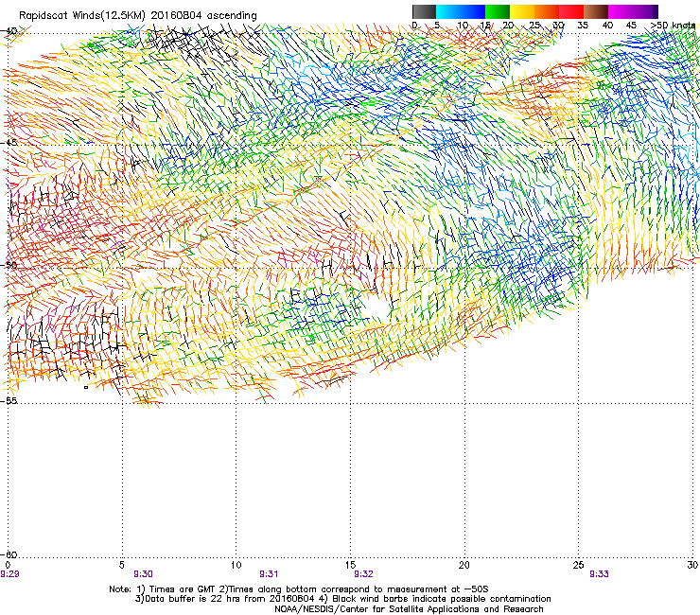Click the yellow 20-25 knots legend swatch
Image resolution: width=700 pixels, height=615 pixels.
(521, 11)
